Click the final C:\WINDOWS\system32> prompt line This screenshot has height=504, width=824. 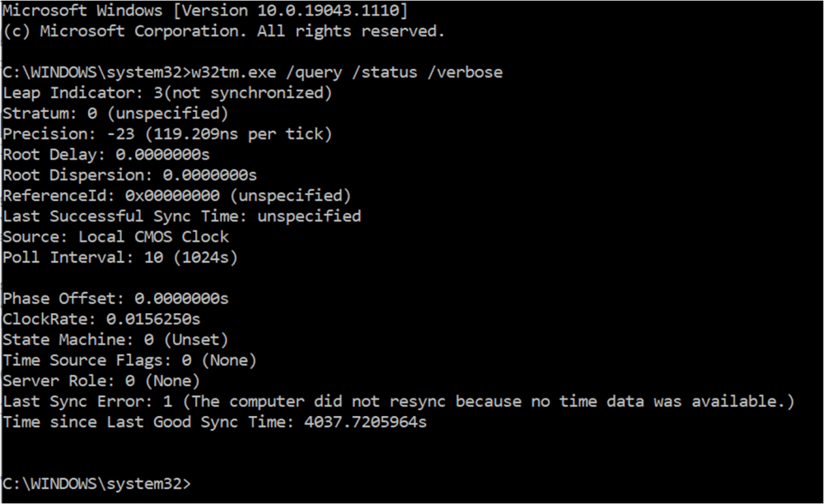click(x=97, y=483)
